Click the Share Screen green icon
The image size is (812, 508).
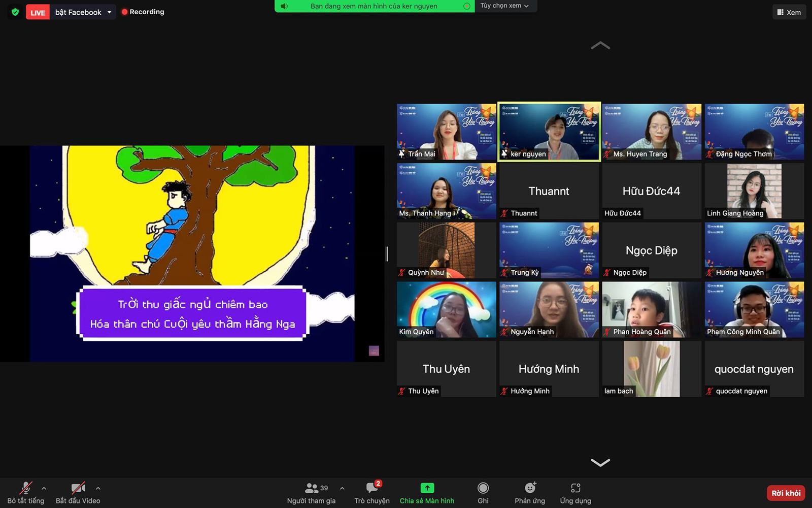tap(427, 488)
